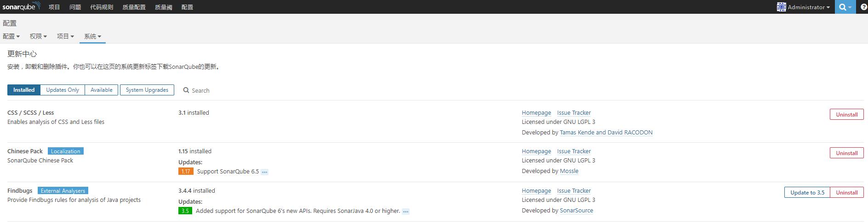Go to 质量配置 in top navigation
868x223 pixels.
[134, 7]
